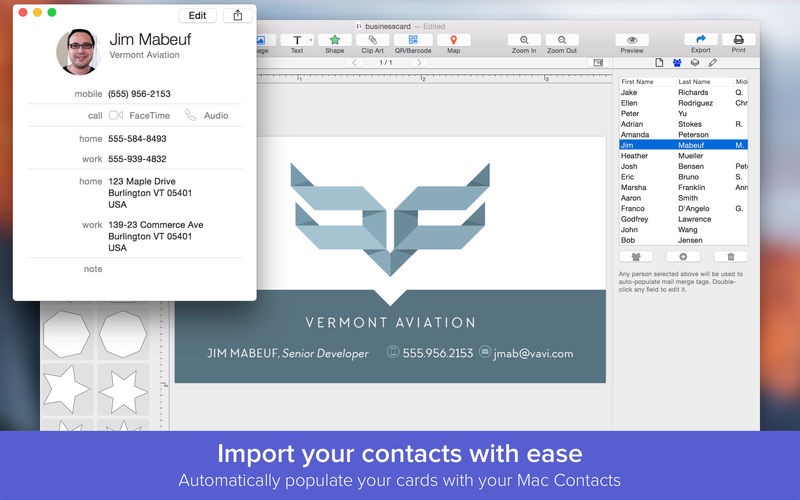Delete the selected person with trash button
Image resolution: width=800 pixels, height=500 pixels.
[x=731, y=257]
